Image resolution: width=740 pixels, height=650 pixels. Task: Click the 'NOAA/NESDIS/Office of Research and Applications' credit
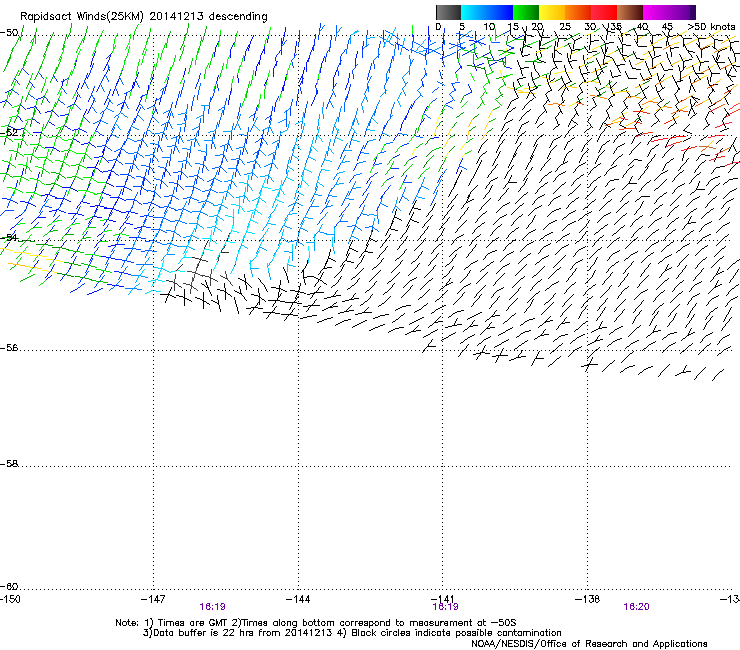pos(589,644)
